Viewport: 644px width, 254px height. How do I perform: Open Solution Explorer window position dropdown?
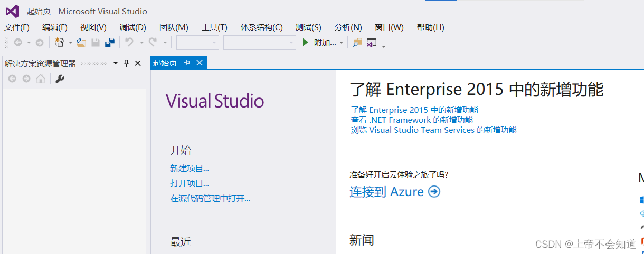[x=116, y=63]
